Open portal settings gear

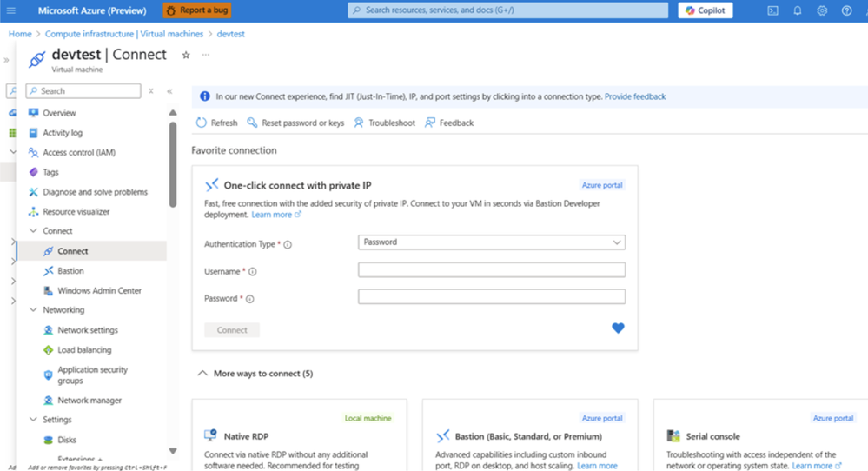(822, 10)
